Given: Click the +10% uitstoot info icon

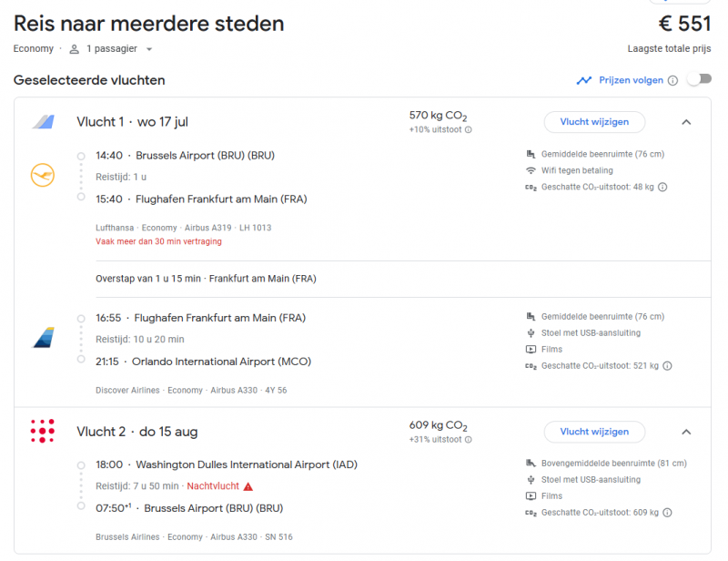Looking at the screenshot, I should coord(469,130).
